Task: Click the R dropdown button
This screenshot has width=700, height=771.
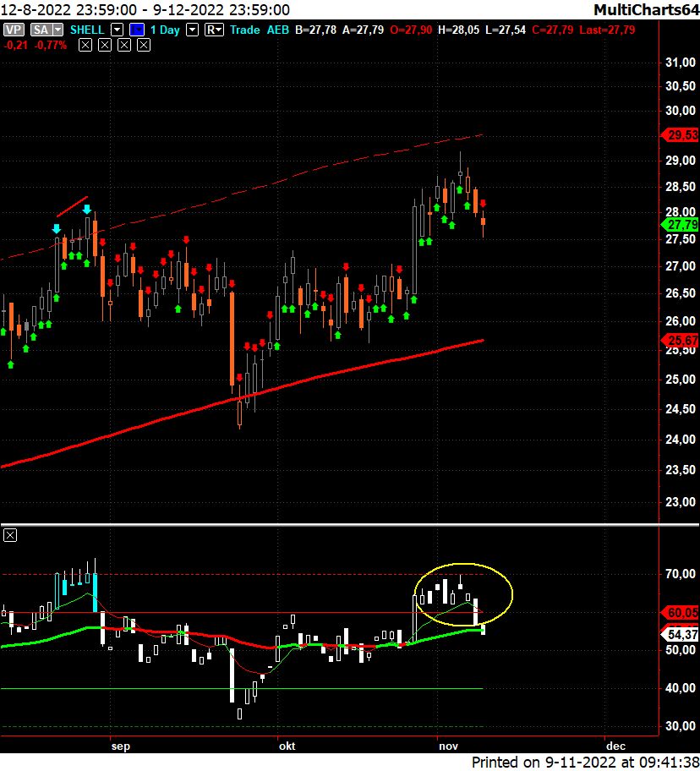Action: click(214, 30)
